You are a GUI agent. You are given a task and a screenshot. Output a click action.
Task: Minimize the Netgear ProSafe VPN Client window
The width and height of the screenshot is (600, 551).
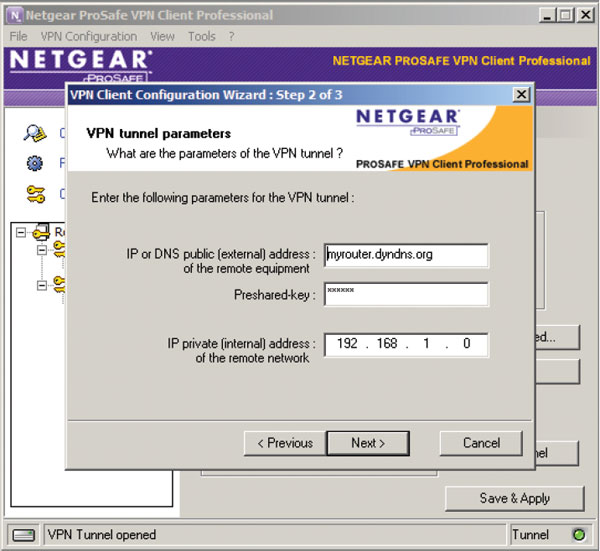(x=548, y=15)
